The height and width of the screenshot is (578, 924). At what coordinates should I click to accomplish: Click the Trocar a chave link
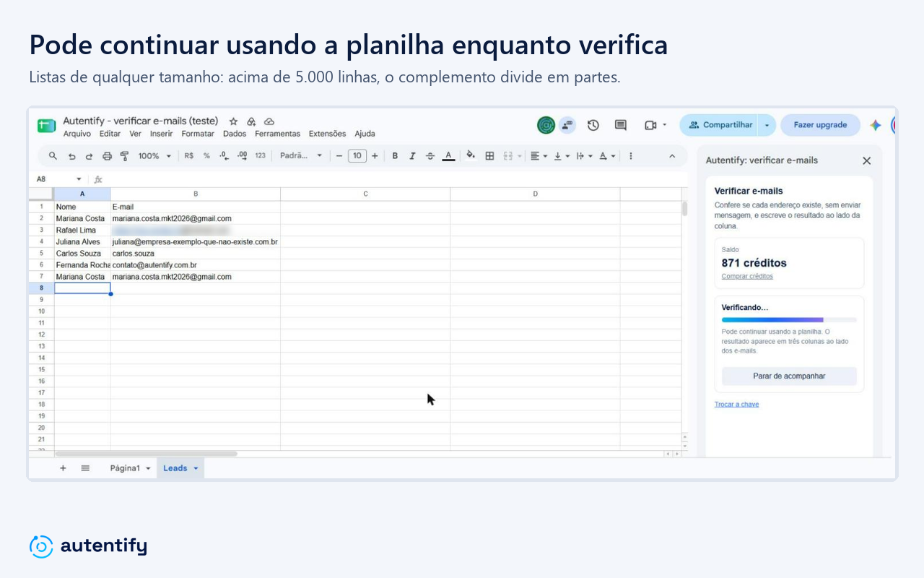(736, 405)
